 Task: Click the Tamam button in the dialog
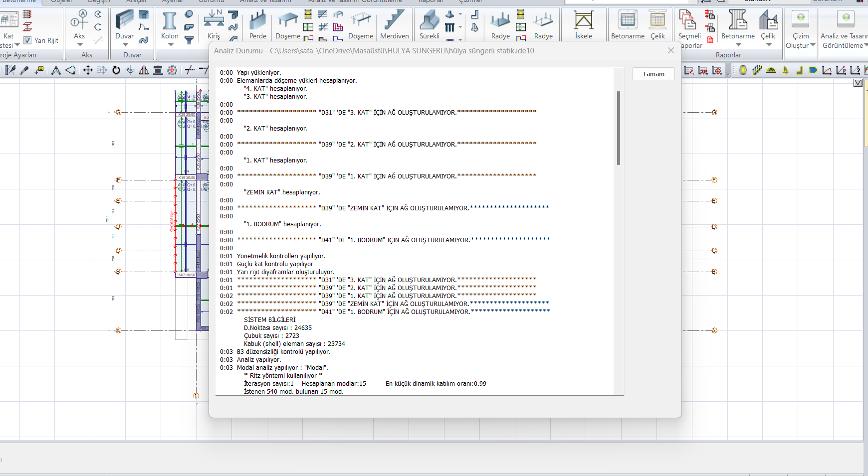(x=653, y=74)
